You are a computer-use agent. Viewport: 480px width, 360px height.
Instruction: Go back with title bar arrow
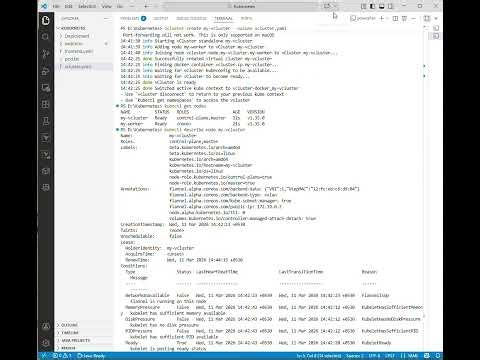146,6
